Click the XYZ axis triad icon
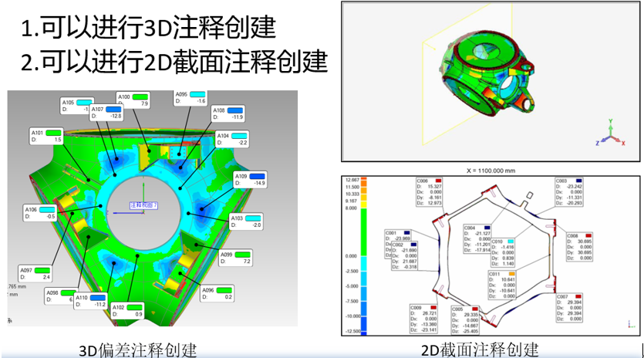Viewport: 644px width, 358px height. [x=608, y=137]
